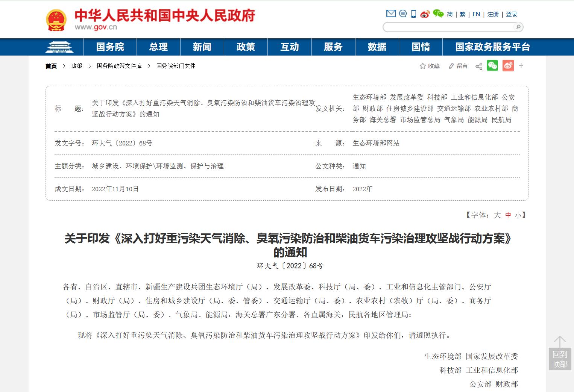Open 国家政务服务平台 navigation tab

pyautogui.click(x=492, y=47)
